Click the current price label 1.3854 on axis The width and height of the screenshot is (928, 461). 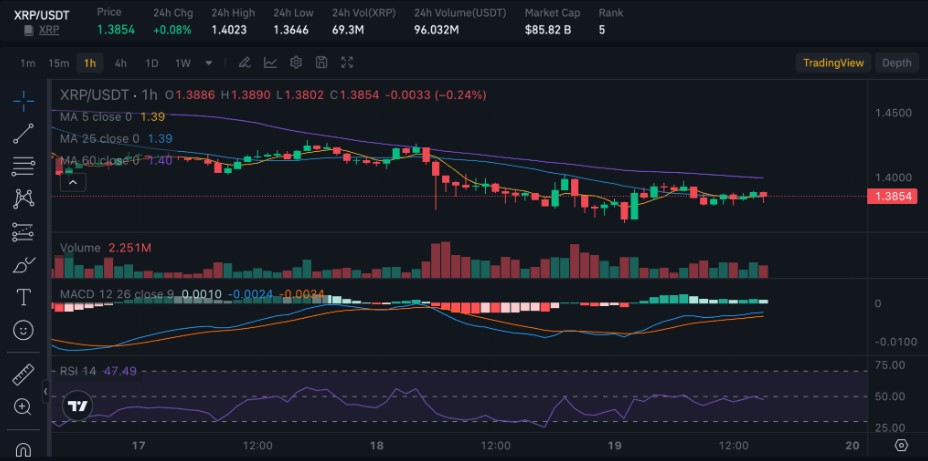pos(892,196)
